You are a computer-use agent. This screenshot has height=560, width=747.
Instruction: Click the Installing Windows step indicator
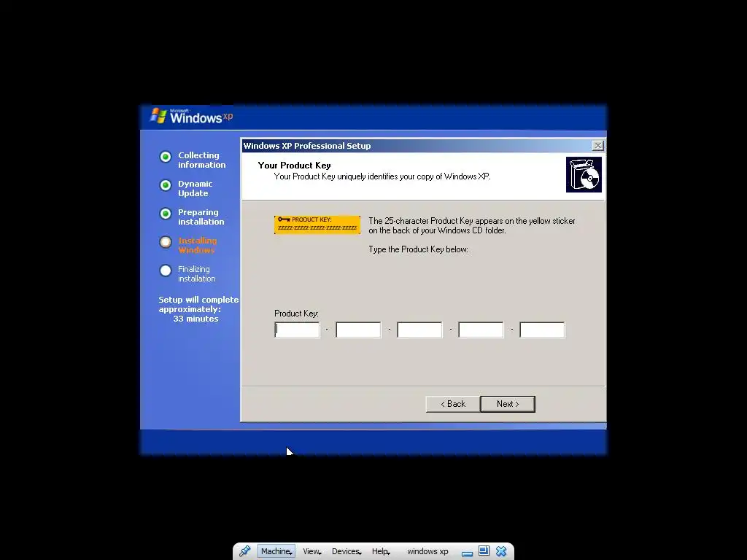[x=166, y=242]
